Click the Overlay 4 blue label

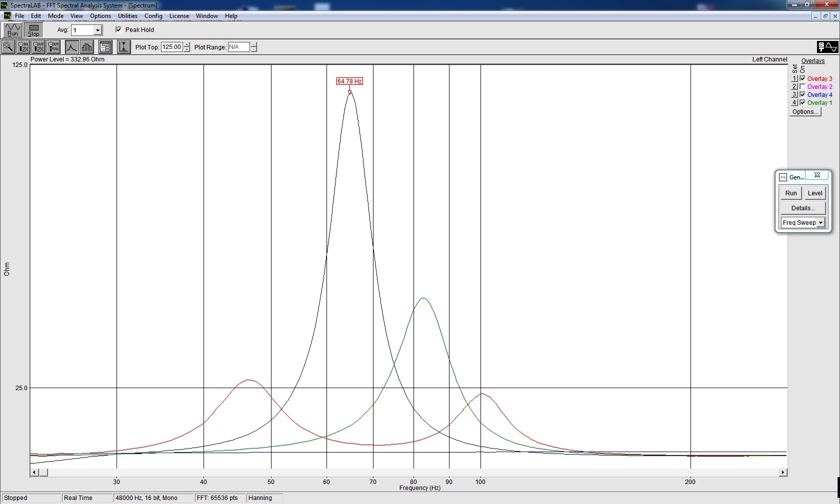pos(820,95)
